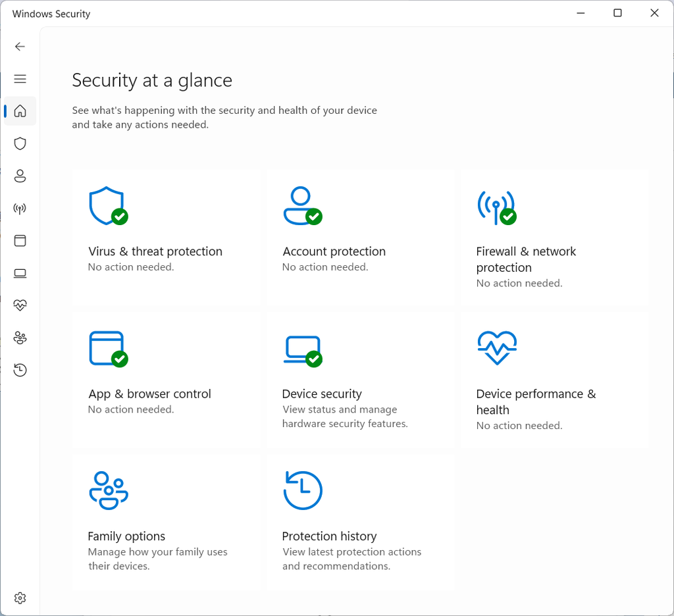Click the large Account protection person icon
Viewport: 674px width, 616px height.
click(x=303, y=206)
